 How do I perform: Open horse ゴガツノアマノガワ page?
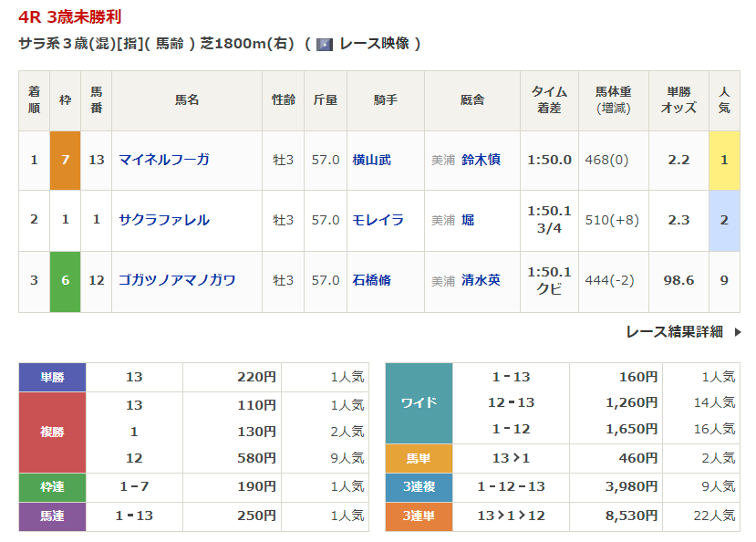coord(177,280)
